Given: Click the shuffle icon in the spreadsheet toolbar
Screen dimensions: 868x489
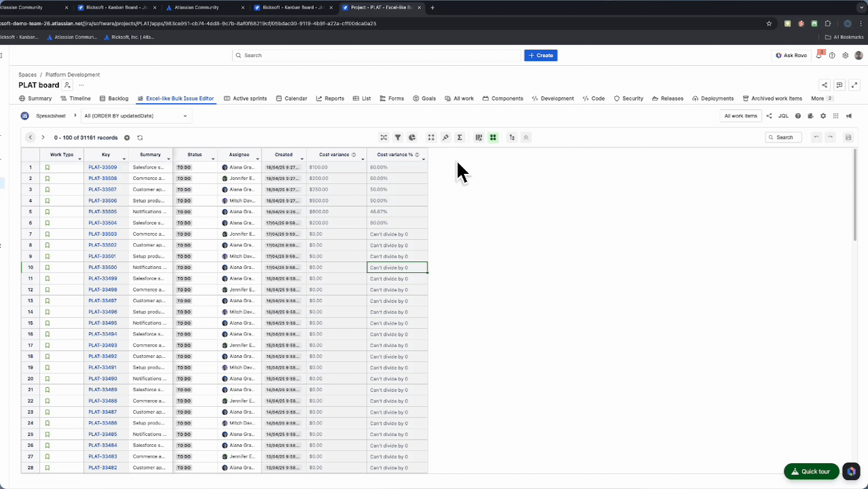Looking at the screenshot, I should 384,137.
